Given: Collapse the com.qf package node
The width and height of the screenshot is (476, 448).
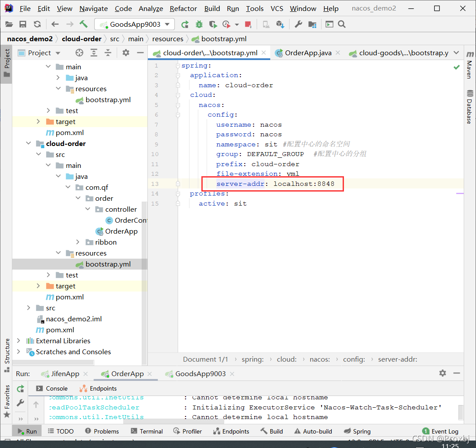Looking at the screenshot, I should (68, 187).
